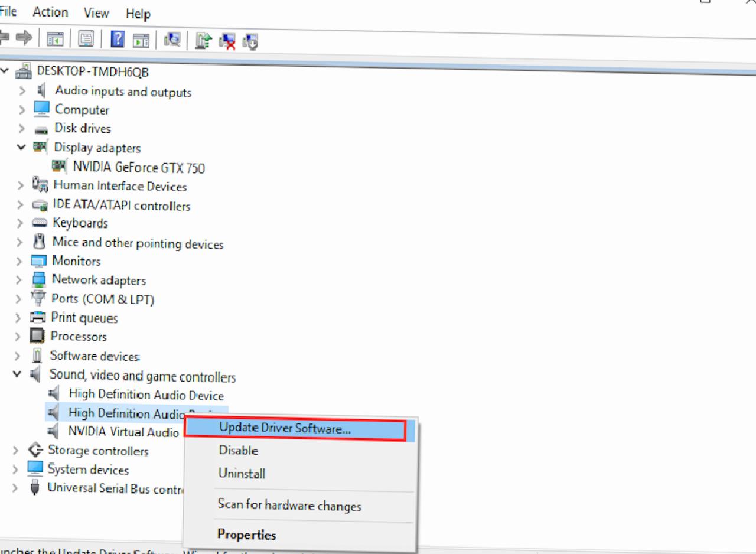The image size is (756, 554).
Task: Click the Processors chip icon
Action: (37, 336)
